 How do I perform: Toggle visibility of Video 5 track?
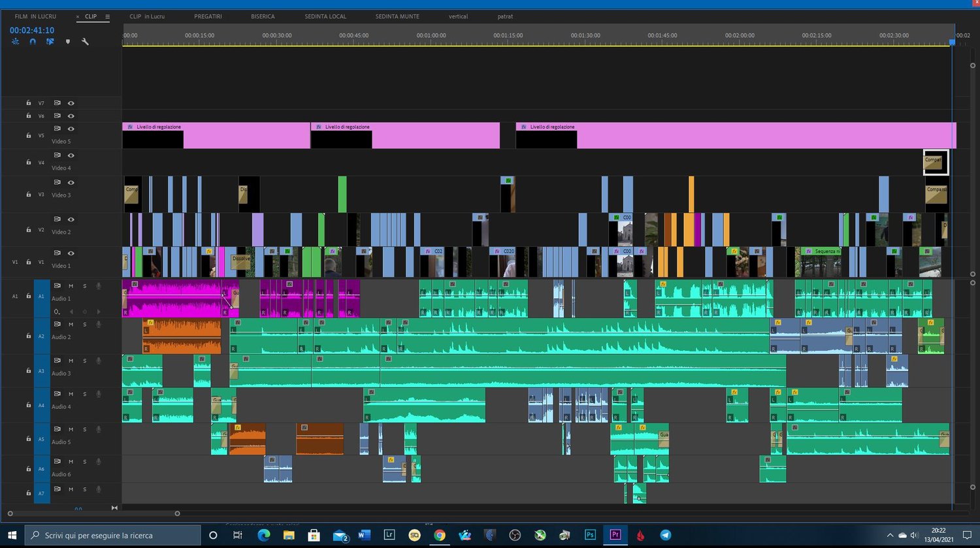pos(71,129)
